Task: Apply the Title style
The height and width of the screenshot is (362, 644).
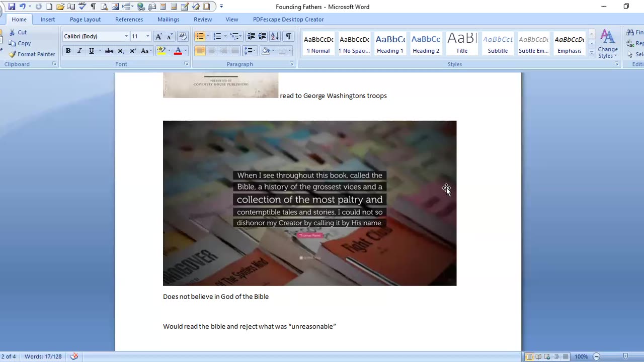Action: [x=462, y=44]
